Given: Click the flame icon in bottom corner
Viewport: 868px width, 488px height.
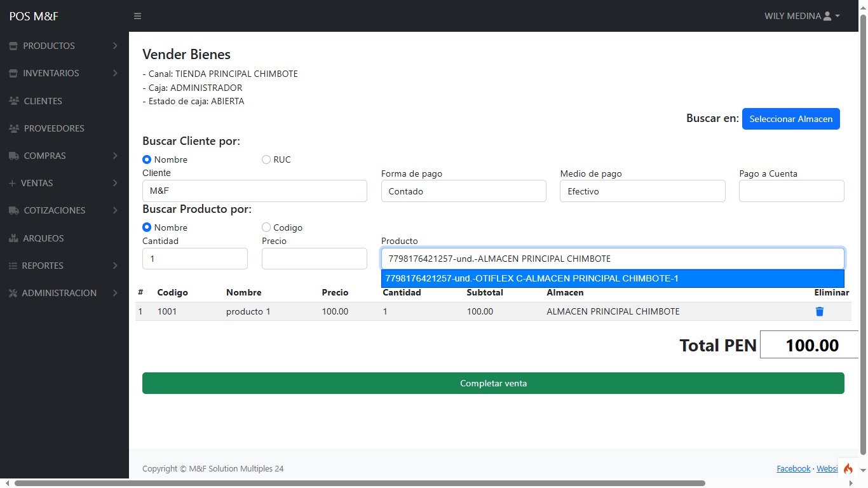Looking at the screenshot, I should pos(848,469).
